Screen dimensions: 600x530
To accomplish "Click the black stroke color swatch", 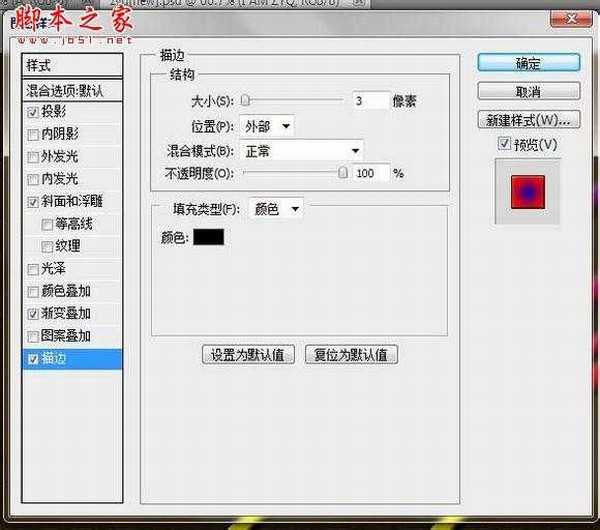I will pyautogui.click(x=208, y=237).
